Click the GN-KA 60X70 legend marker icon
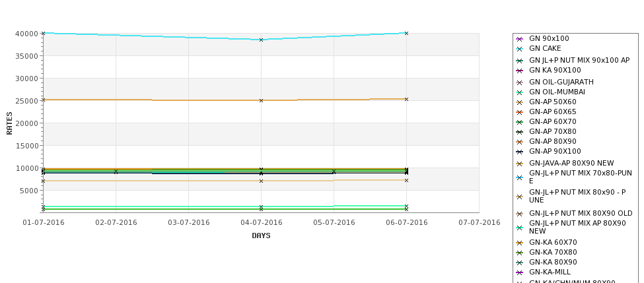This screenshot has width=644, height=283. tap(520, 243)
